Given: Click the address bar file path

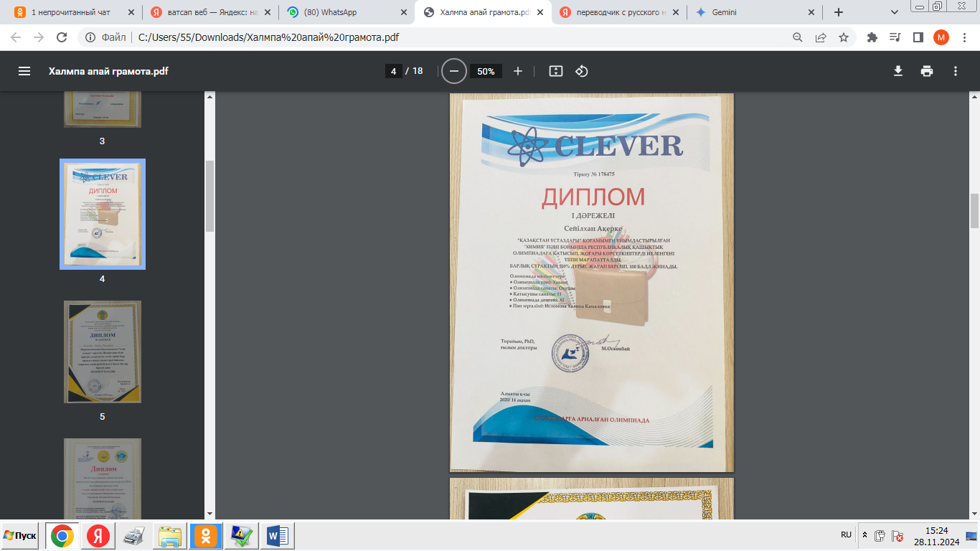Looking at the screenshot, I should (x=268, y=37).
